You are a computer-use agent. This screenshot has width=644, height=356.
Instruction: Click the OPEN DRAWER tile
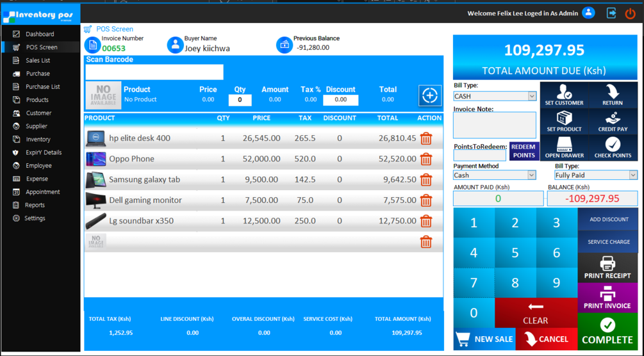tap(564, 147)
